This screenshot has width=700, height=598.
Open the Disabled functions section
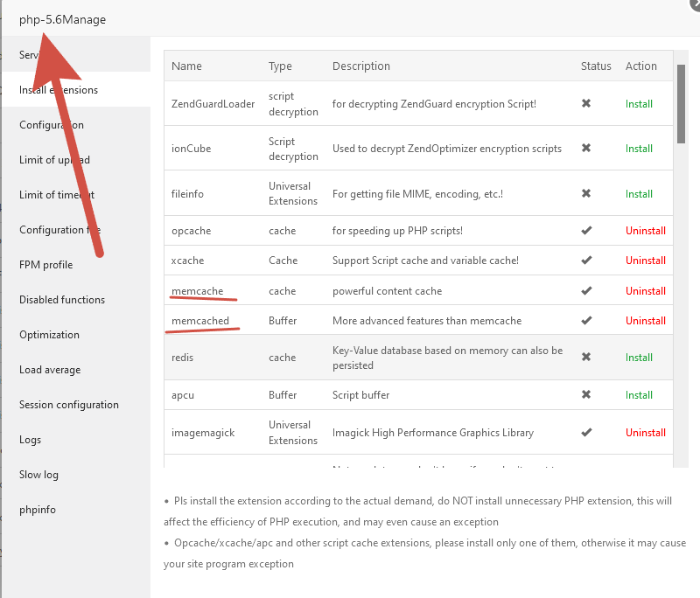[x=62, y=300]
